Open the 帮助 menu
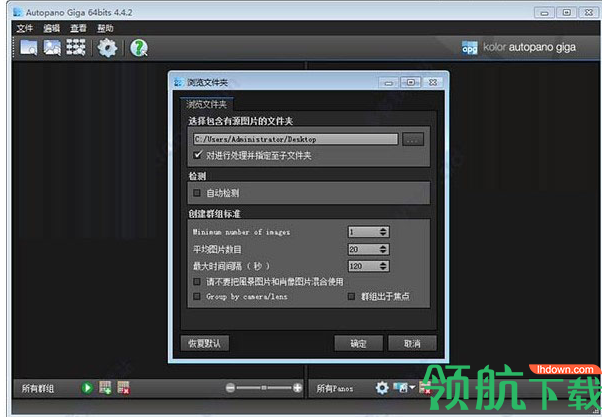This screenshot has width=602, height=417. coord(105,28)
